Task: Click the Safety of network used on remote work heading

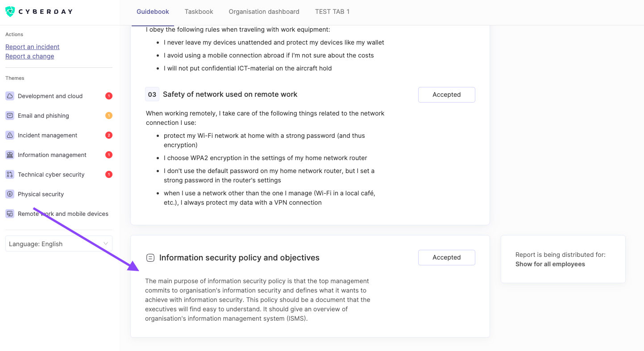Action: [230, 94]
